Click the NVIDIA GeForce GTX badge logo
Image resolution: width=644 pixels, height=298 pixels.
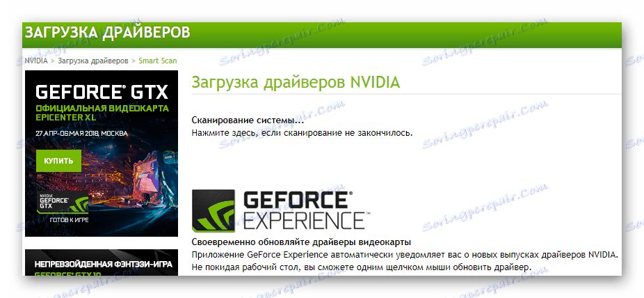point(63,203)
